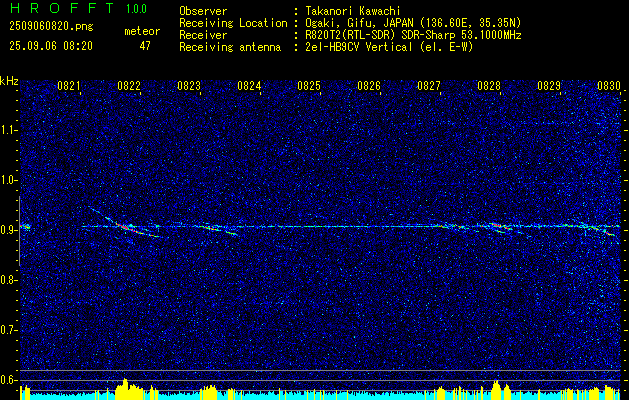This screenshot has width=629, height=400.
Task: Click the 0.6 frequency axis label
Action: pyautogui.click(x=8, y=380)
